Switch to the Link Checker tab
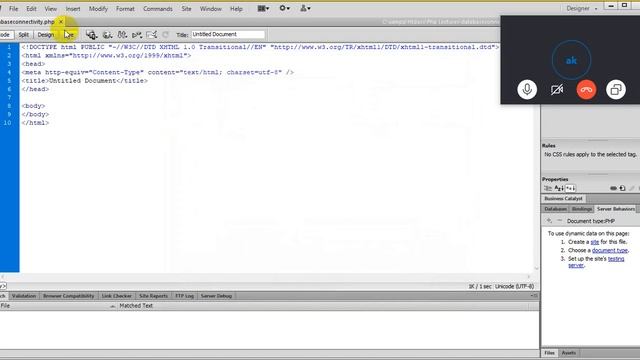 point(117,296)
